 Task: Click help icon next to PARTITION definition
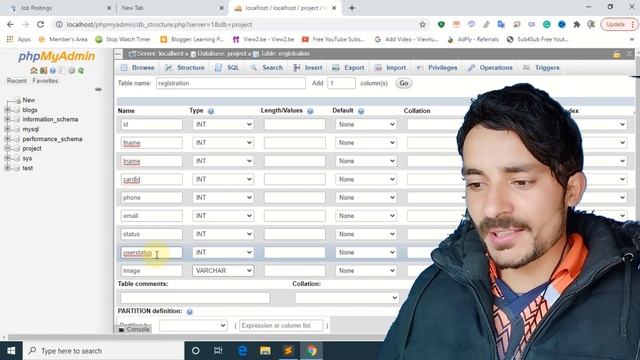[189, 311]
